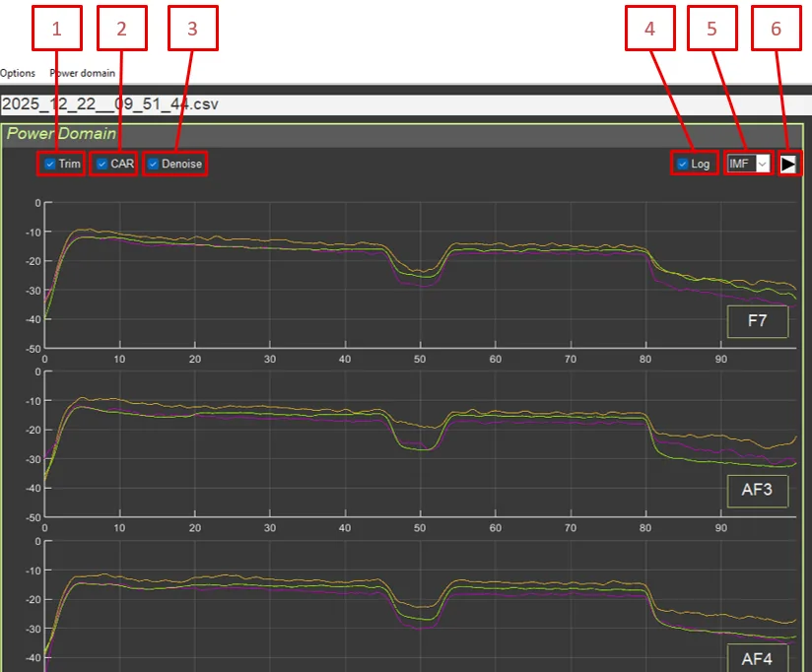Viewport: 812px width, 672px height.
Task: Uncheck the Trim checkbox
Action: 50,164
